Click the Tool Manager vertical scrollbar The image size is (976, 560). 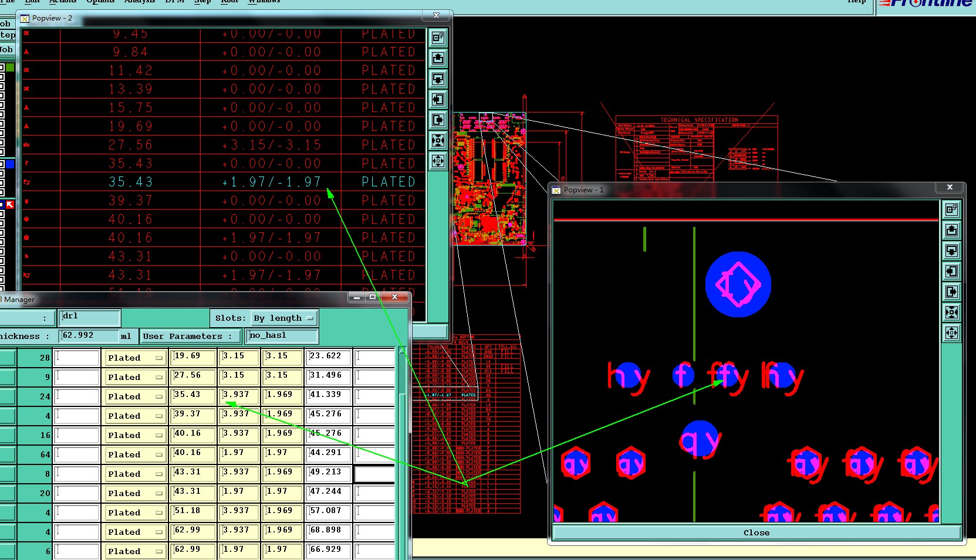pyautogui.click(x=402, y=453)
